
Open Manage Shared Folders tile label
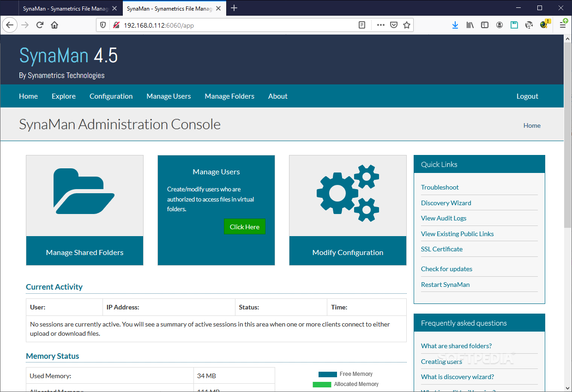coord(84,252)
